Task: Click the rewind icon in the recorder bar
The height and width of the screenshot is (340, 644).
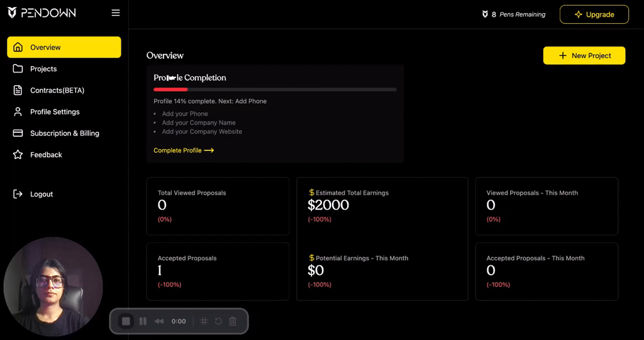Action: pos(159,321)
